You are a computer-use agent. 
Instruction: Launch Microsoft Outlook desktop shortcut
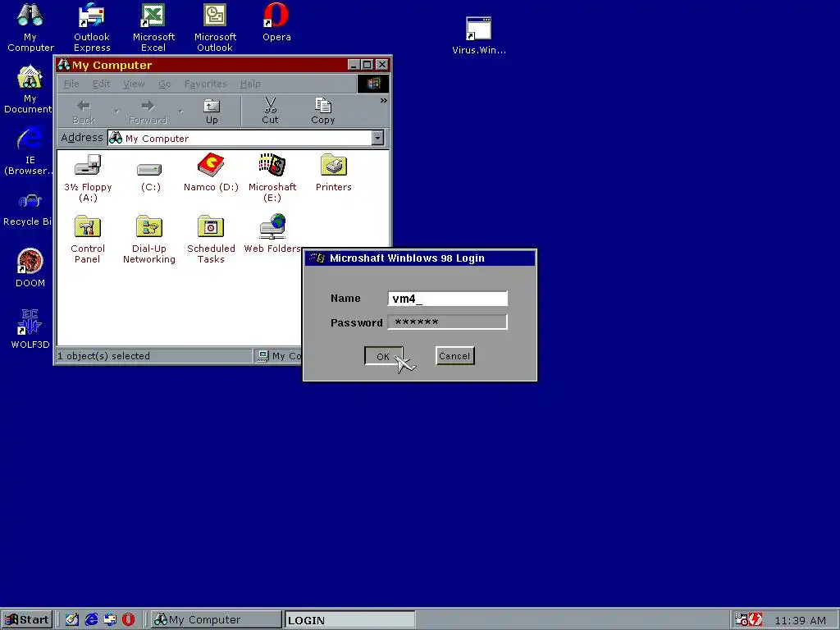tap(215, 27)
